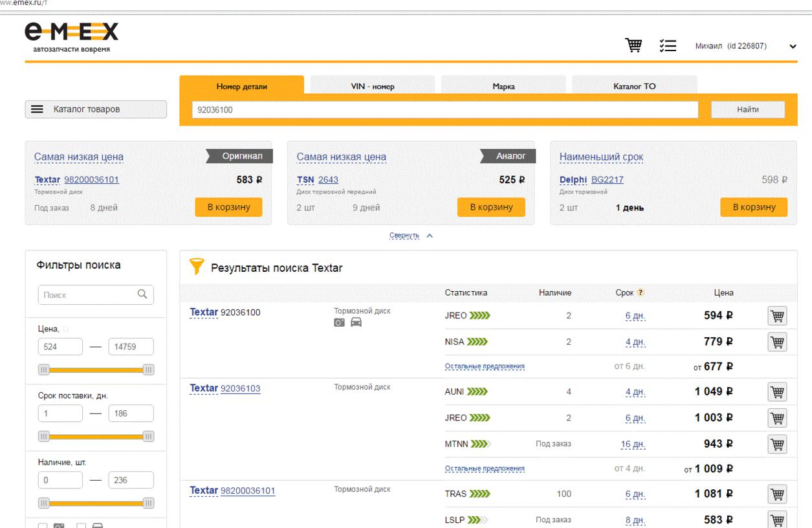Edit the maximum delivery days field 186
This screenshot has height=528, width=812.
coord(131,413)
